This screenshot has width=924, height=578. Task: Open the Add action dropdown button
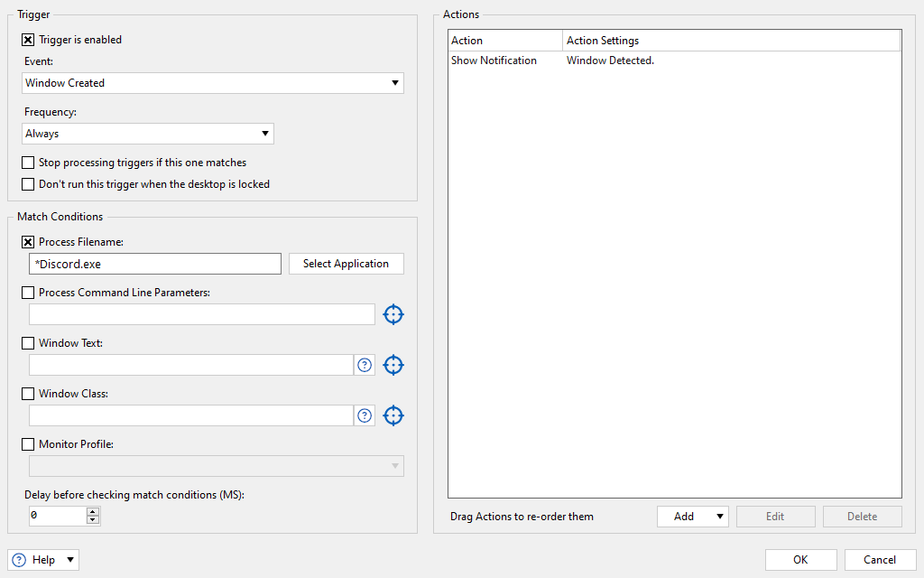[692, 517]
